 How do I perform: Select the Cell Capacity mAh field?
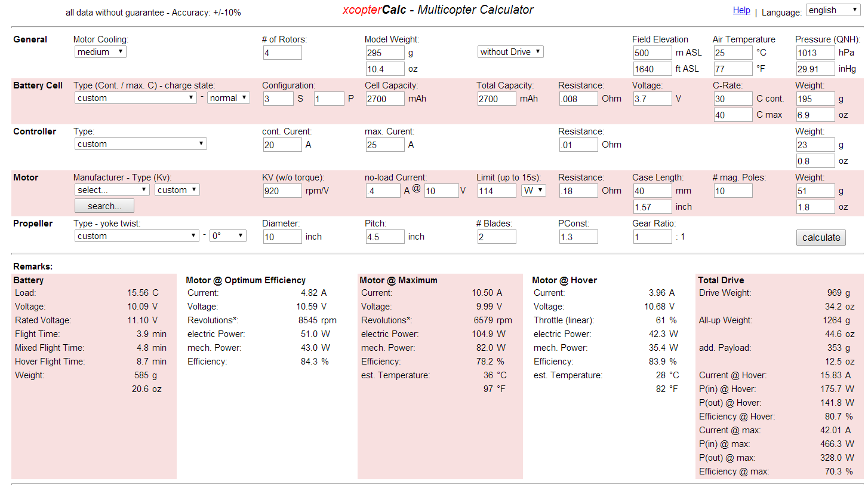(x=384, y=99)
